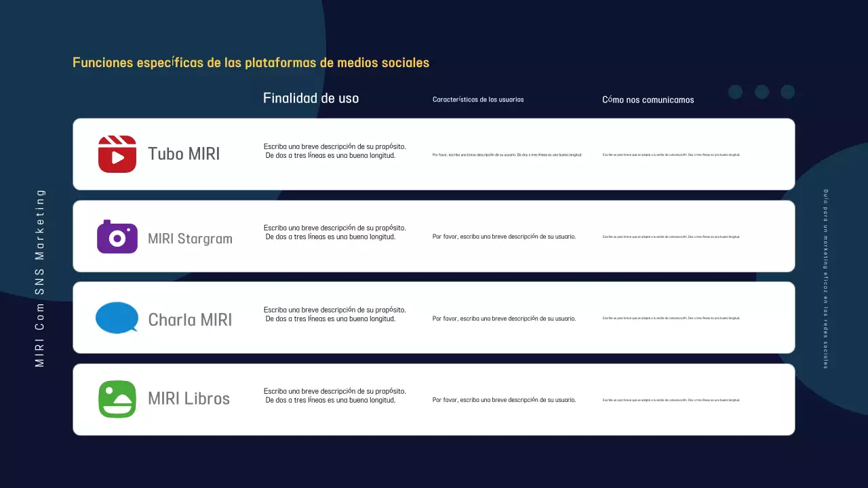The height and width of the screenshot is (488, 868).
Task: Click the rightmost decorative dot
Action: tap(787, 92)
